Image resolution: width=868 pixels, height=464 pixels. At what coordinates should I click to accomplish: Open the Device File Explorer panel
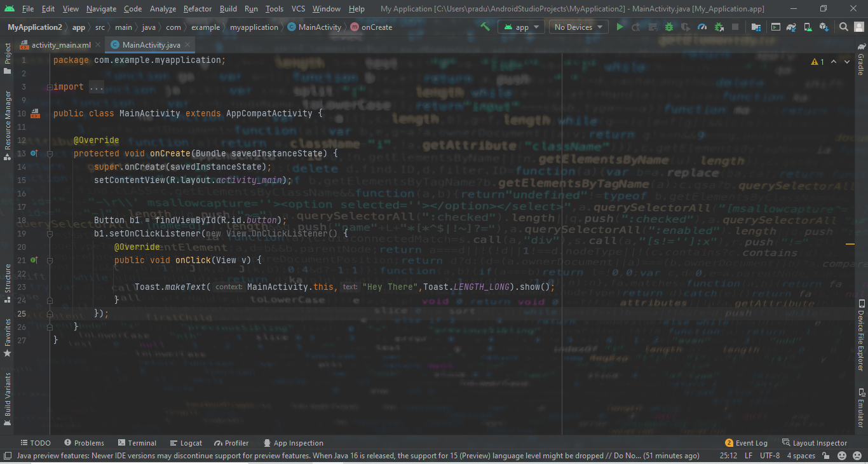(861, 335)
